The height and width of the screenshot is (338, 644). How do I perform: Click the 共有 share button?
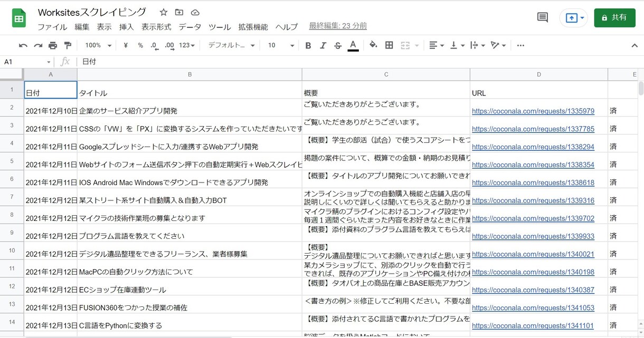coord(614,17)
